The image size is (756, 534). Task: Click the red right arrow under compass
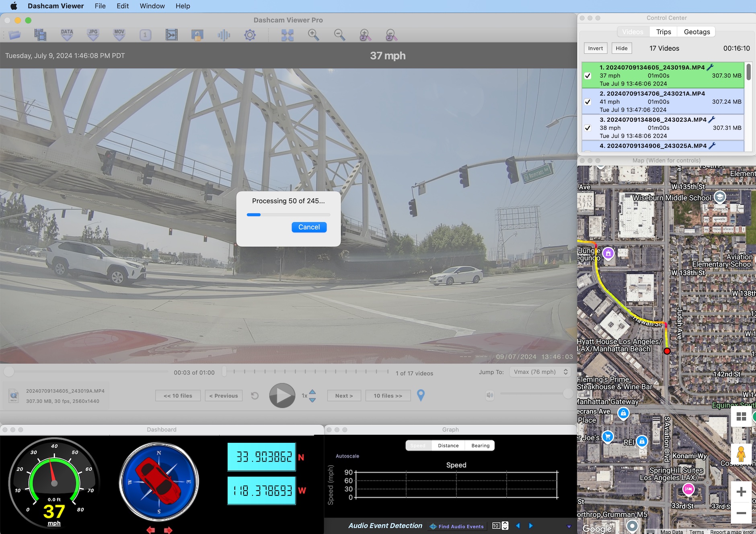[168, 530]
